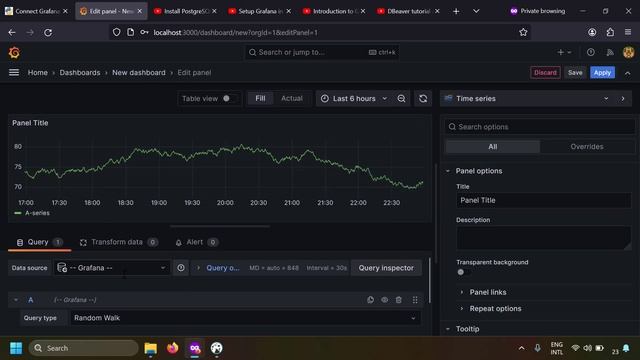This screenshot has height=360, width=640.
Task: Click the Apply button
Action: pos(602,73)
